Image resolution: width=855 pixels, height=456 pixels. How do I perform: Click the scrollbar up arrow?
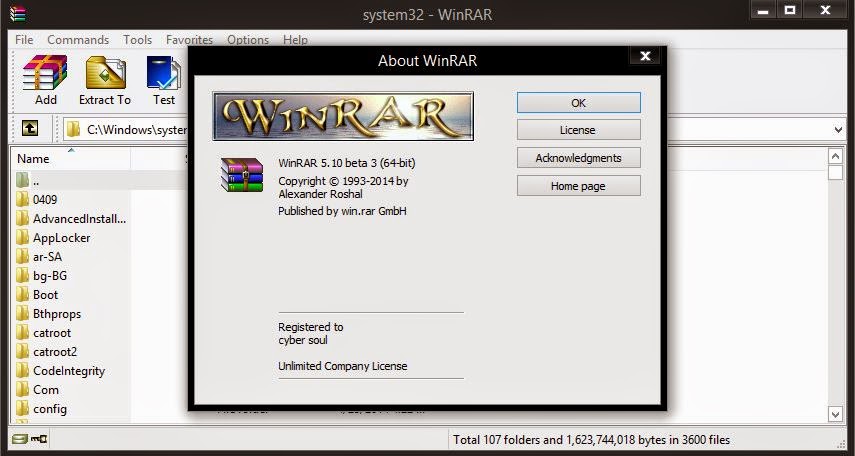pyautogui.click(x=835, y=157)
